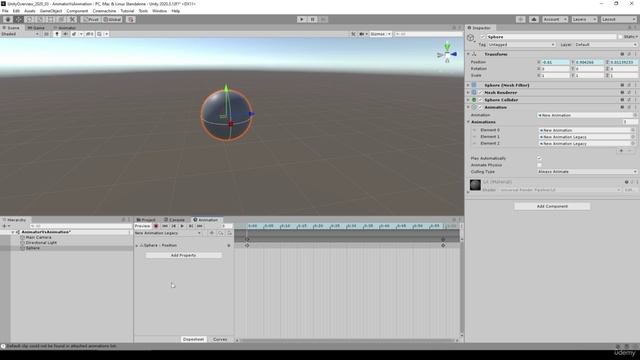This screenshot has width=640, height=360.
Task: Go to previous keyframe in Animation window
Action: click(x=173, y=226)
